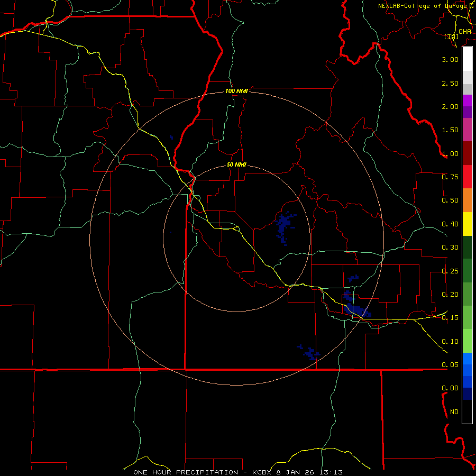Click the dark purple legend swatch near 2.00
476x476 pixels.
pos(467,112)
